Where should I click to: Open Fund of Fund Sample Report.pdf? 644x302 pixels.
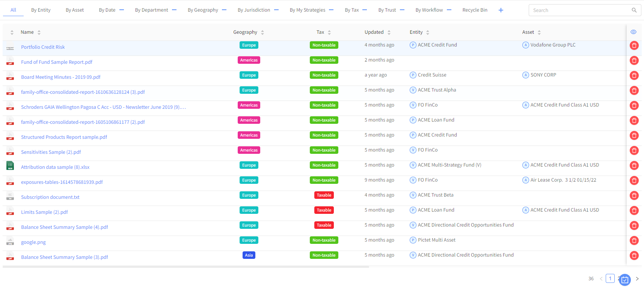[57, 62]
